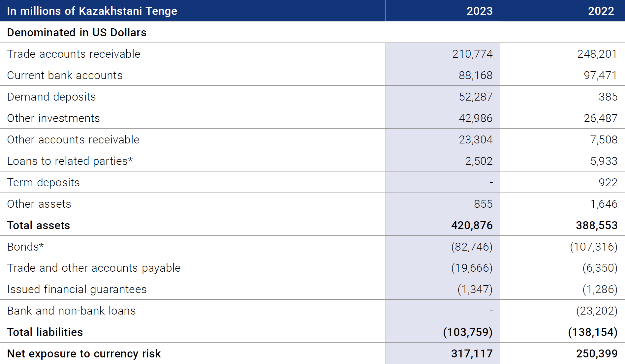This screenshot has width=625, height=364.
Task: Click the value 23,304
Action: click(x=476, y=140)
